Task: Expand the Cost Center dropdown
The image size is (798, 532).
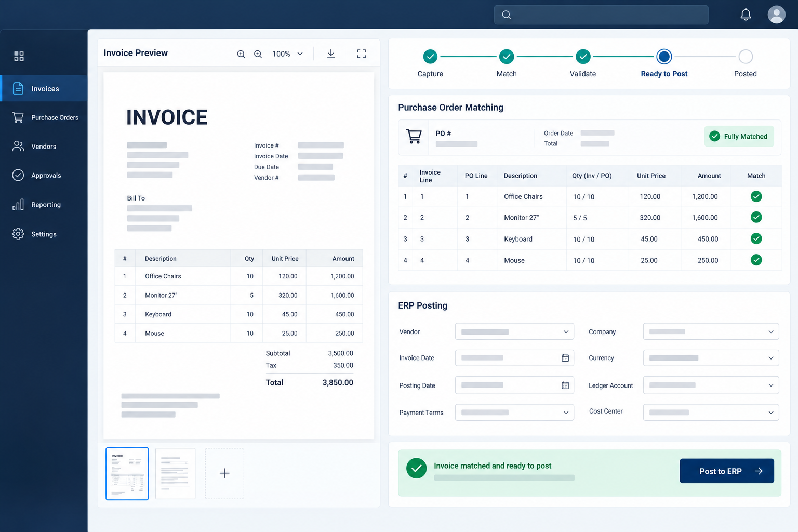Action: tap(711, 412)
